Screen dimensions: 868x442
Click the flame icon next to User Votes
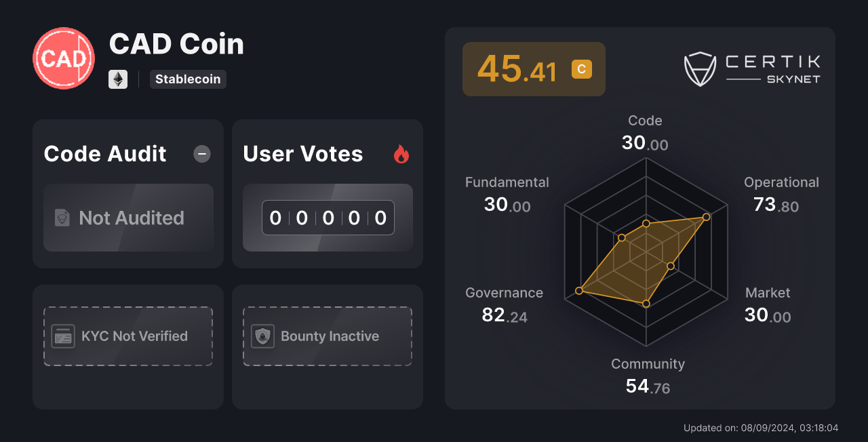(401, 155)
